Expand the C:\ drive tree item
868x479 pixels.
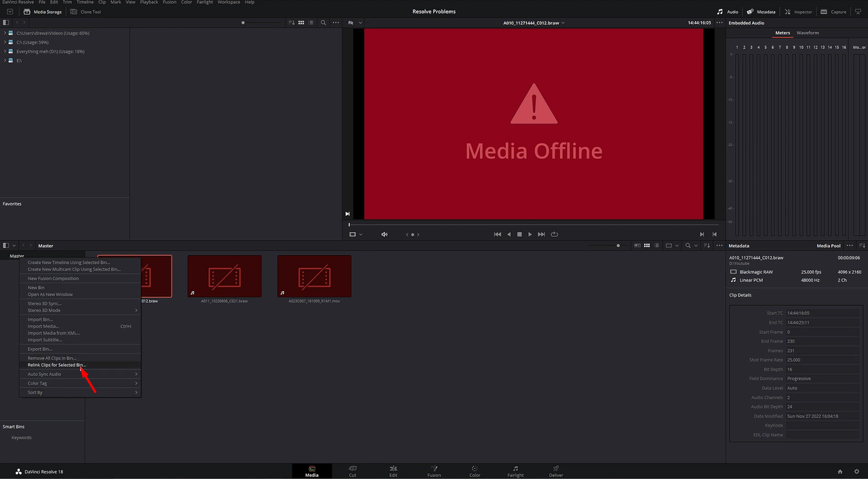coord(5,42)
